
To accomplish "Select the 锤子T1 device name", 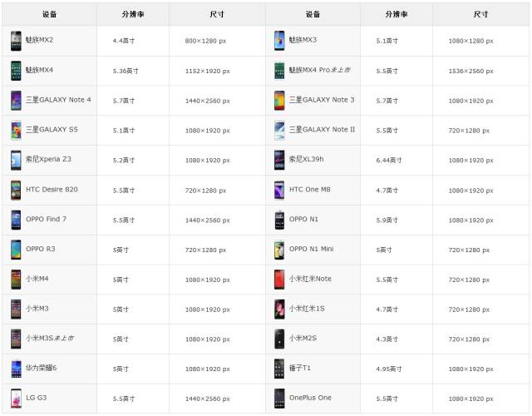I will (299, 368).
